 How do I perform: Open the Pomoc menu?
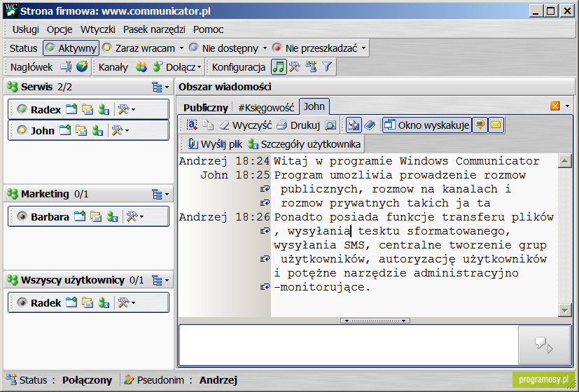pyautogui.click(x=208, y=29)
